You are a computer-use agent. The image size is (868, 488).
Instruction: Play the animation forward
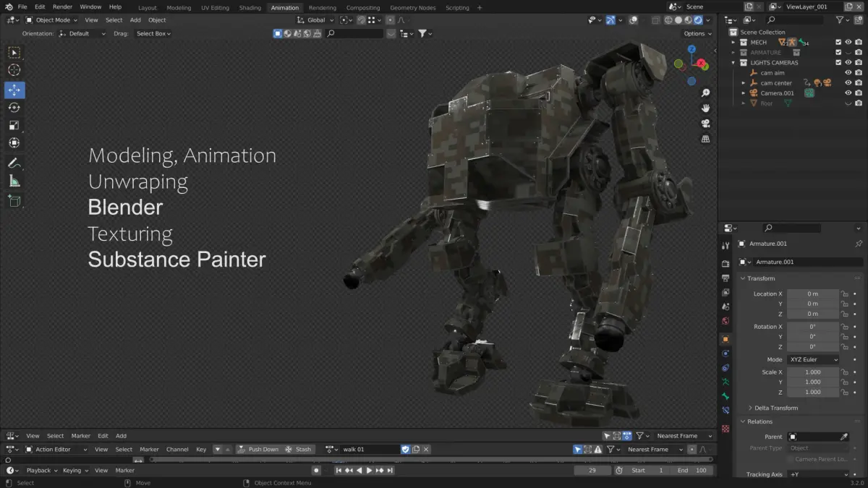[x=370, y=470]
